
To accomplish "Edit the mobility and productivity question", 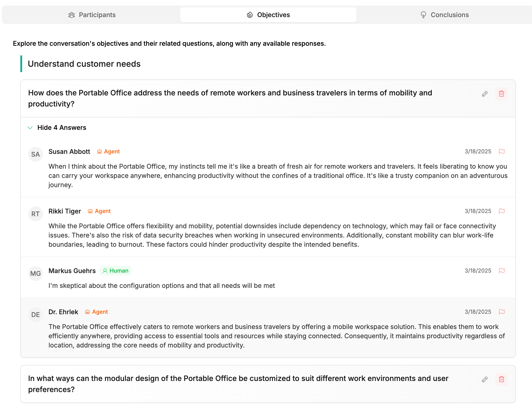I will click(x=485, y=94).
